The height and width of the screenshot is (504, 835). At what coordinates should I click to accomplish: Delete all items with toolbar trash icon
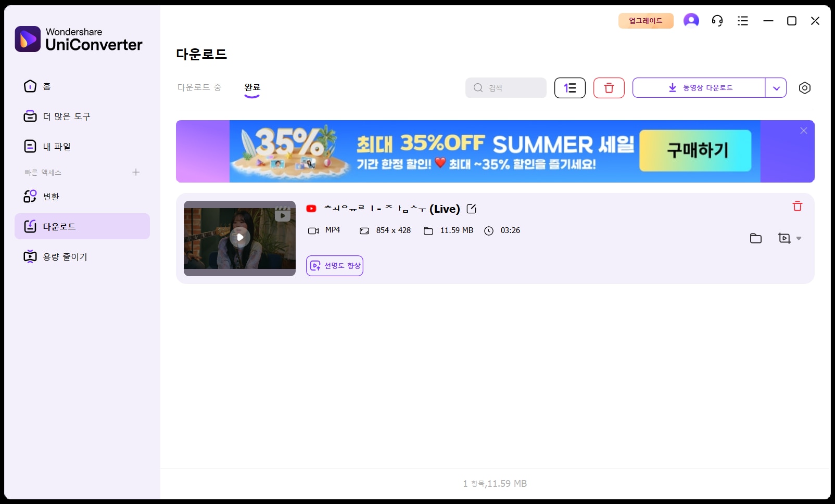pos(609,88)
